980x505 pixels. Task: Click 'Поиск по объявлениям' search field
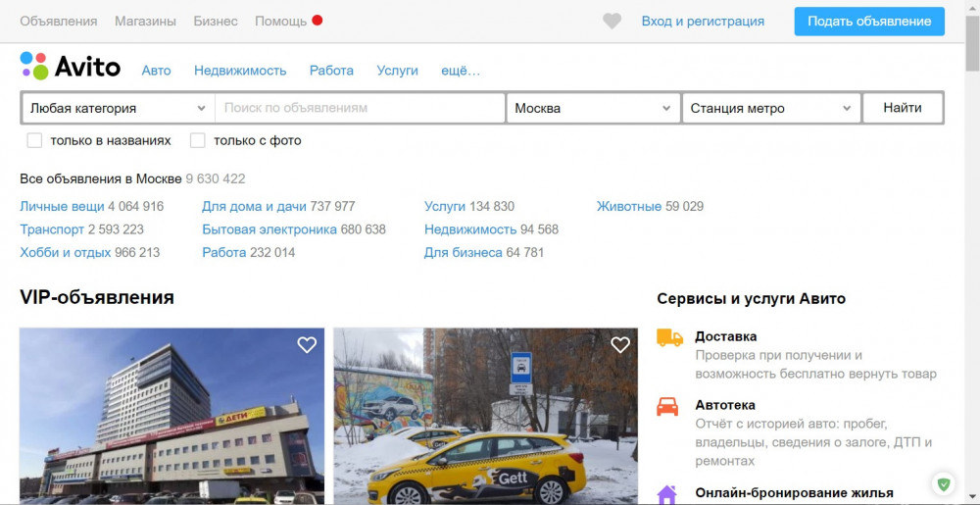pos(360,108)
